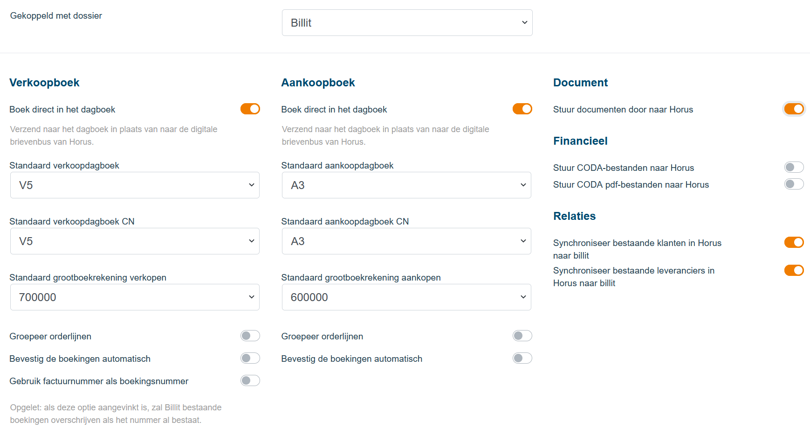Enable Groepeer orderlijnen in the Verkoopboek section
This screenshot has height=428, width=810.
250,336
